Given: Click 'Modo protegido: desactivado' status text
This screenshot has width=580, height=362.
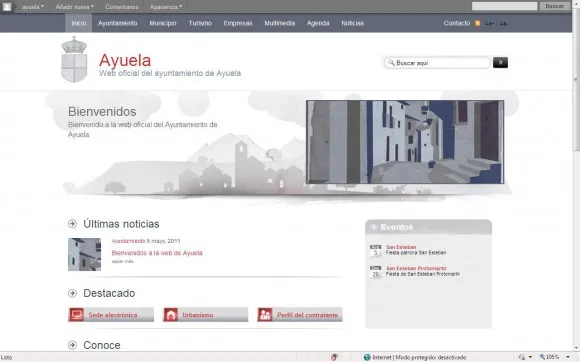Looking at the screenshot, I should click(x=431, y=357).
